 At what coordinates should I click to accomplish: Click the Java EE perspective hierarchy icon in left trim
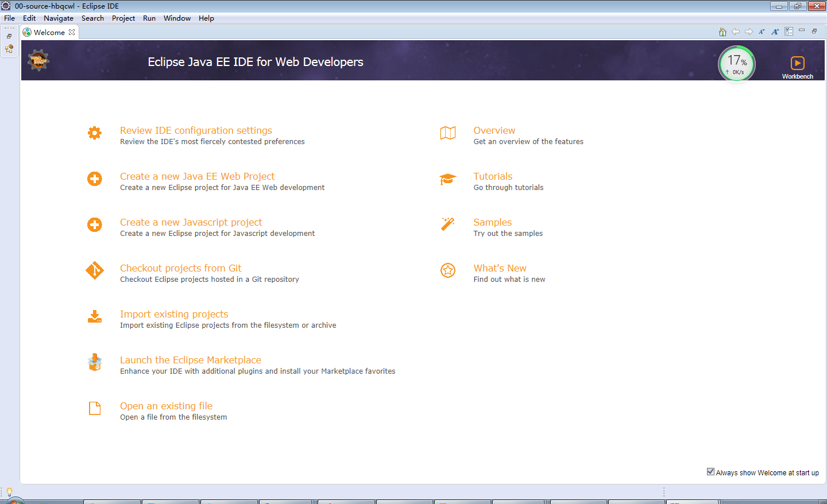9,49
